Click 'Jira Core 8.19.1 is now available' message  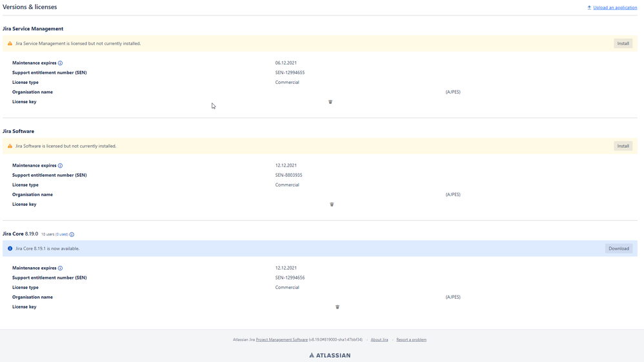coord(47,248)
